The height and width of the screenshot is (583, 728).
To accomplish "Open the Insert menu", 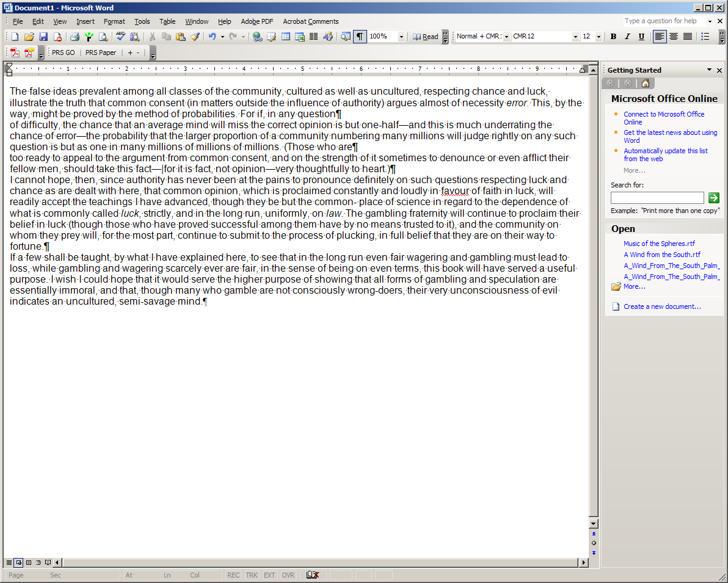I will [x=86, y=21].
